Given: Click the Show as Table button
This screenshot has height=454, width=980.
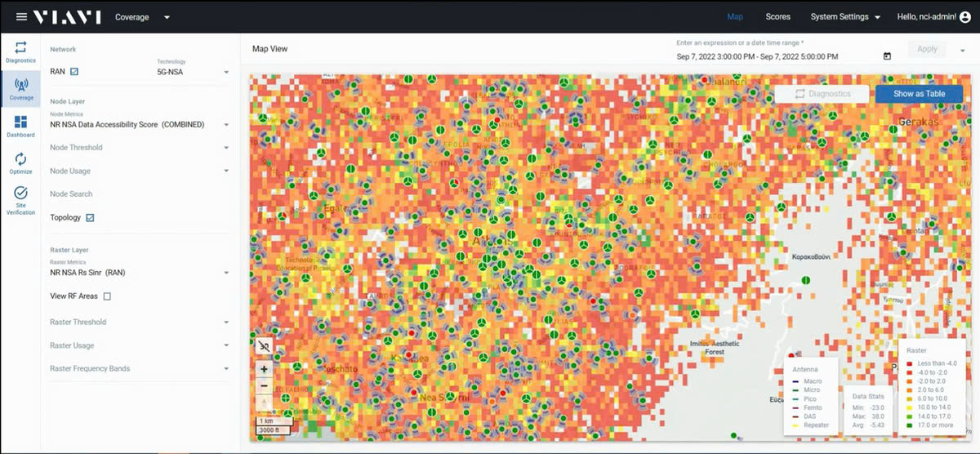Looking at the screenshot, I should (x=919, y=94).
